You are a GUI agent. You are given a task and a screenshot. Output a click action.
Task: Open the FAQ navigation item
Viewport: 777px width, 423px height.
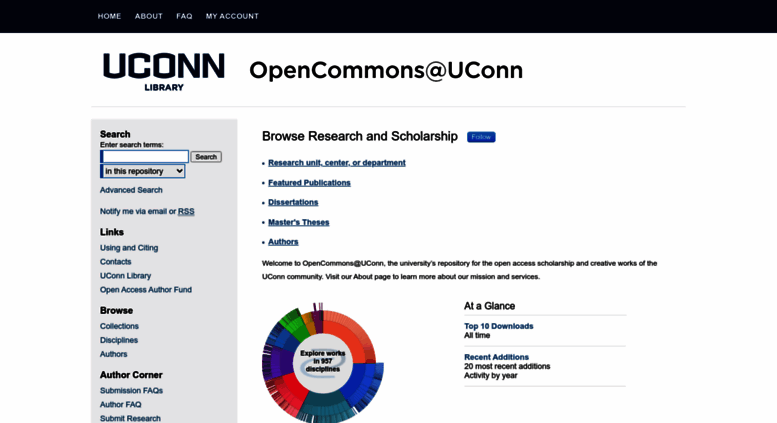(x=184, y=16)
